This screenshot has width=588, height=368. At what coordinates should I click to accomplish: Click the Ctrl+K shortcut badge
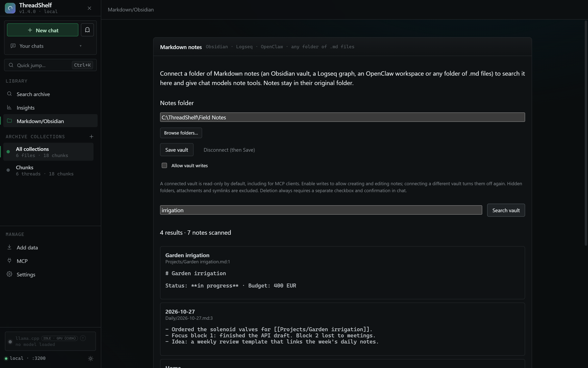pos(82,65)
